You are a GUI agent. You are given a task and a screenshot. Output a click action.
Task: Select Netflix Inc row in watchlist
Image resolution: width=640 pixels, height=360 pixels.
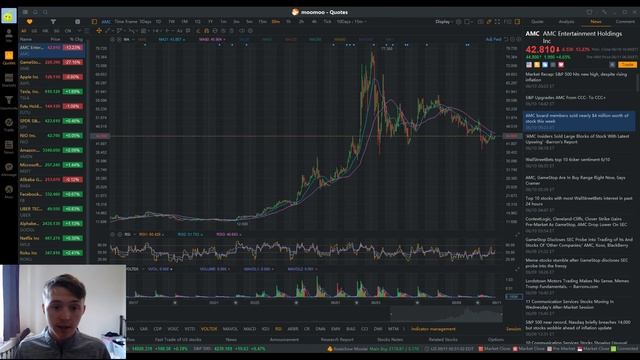pyautogui.click(x=52, y=241)
